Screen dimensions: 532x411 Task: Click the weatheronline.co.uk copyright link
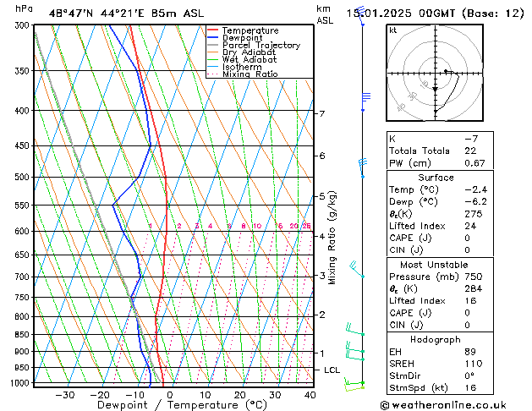point(443,405)
